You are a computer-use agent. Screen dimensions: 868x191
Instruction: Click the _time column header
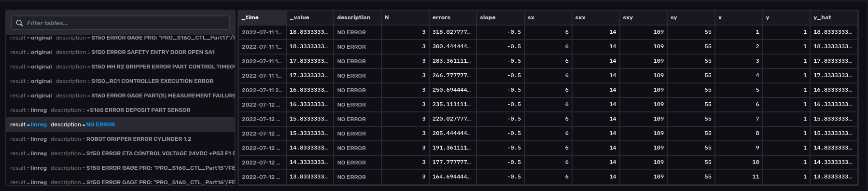(x=262, y=18)
